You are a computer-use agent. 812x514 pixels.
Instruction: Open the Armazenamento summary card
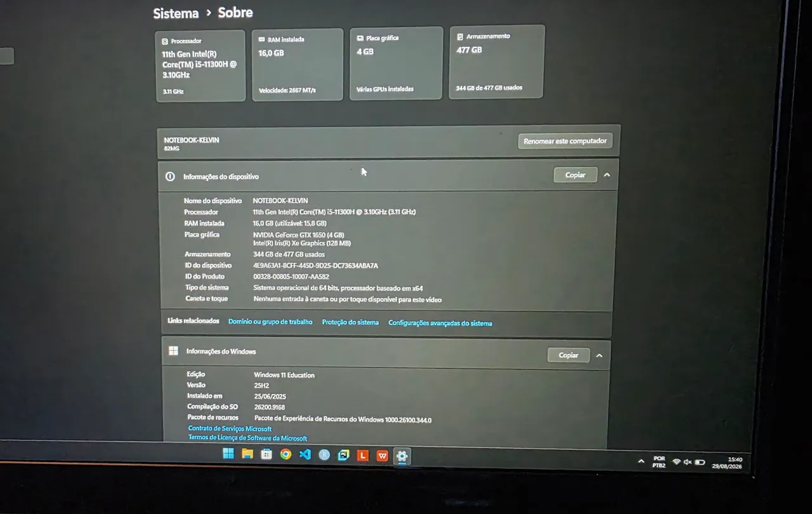coord(496,62)
